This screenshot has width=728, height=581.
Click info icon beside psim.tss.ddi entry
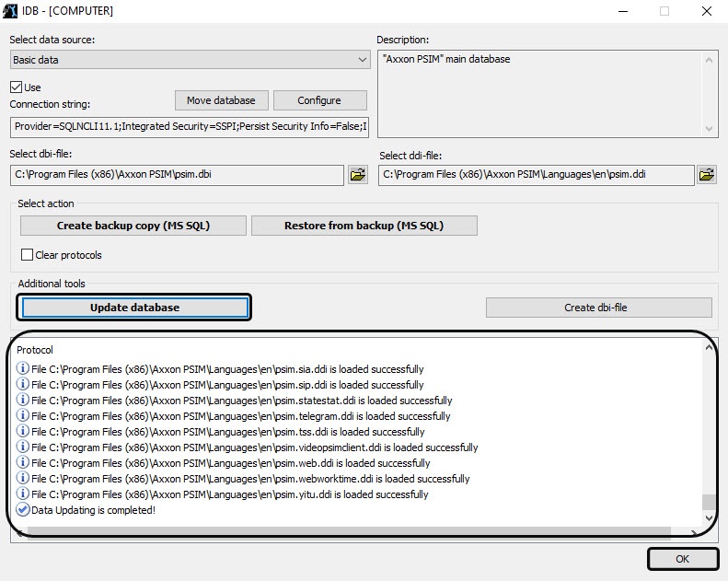click(x=22, y=431)
